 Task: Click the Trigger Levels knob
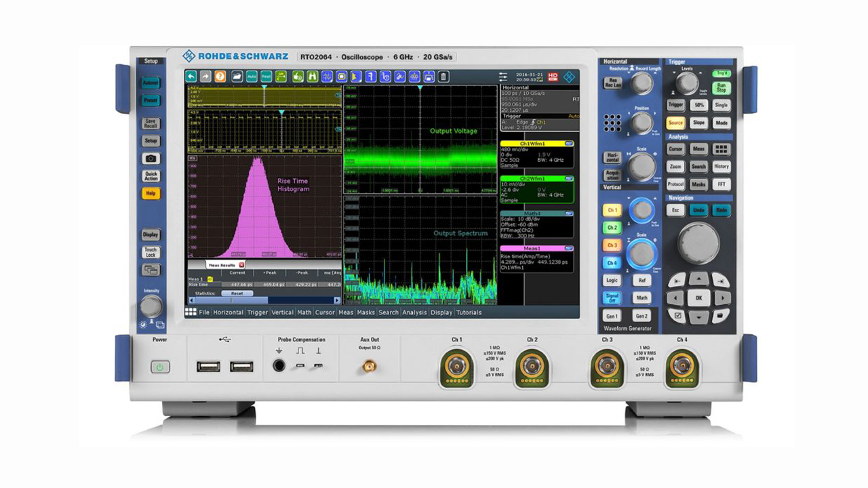687,83
